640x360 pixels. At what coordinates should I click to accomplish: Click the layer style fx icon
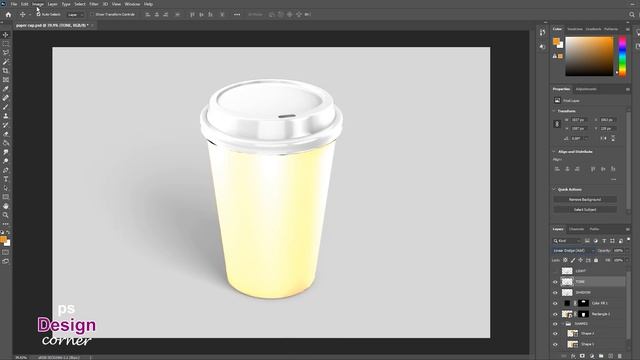click(573, 356)
